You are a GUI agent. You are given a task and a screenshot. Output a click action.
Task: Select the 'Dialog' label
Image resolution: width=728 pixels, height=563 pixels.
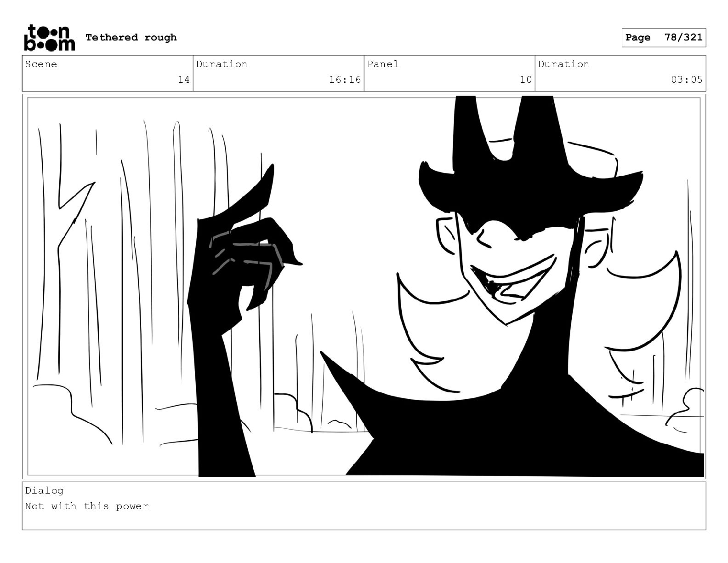click(45, 490)
